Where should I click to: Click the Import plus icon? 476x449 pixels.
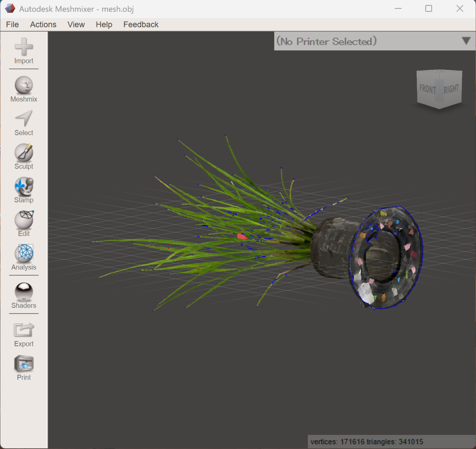pos(24,47)
